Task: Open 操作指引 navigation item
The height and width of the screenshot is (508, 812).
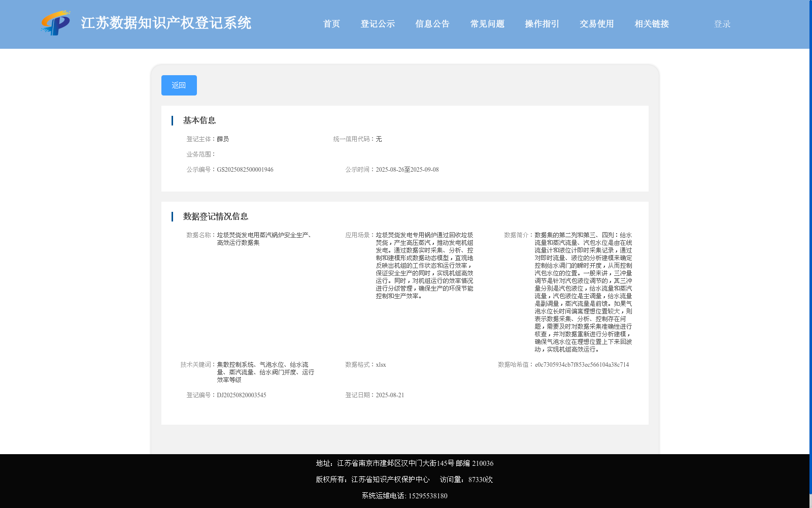Action: 542,24
